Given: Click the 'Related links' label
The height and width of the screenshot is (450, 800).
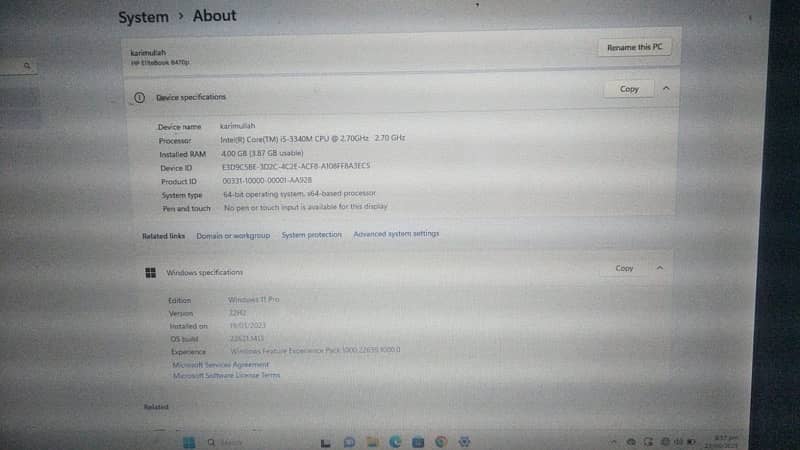Looking at the screenshot, I should (163, 236).
